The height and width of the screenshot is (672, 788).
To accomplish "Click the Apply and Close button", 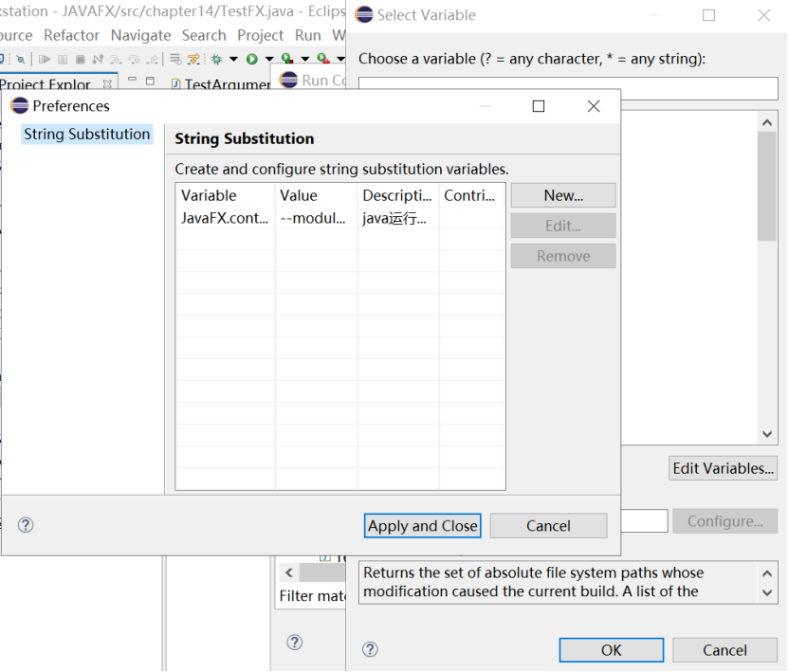I will coord(422,525).
